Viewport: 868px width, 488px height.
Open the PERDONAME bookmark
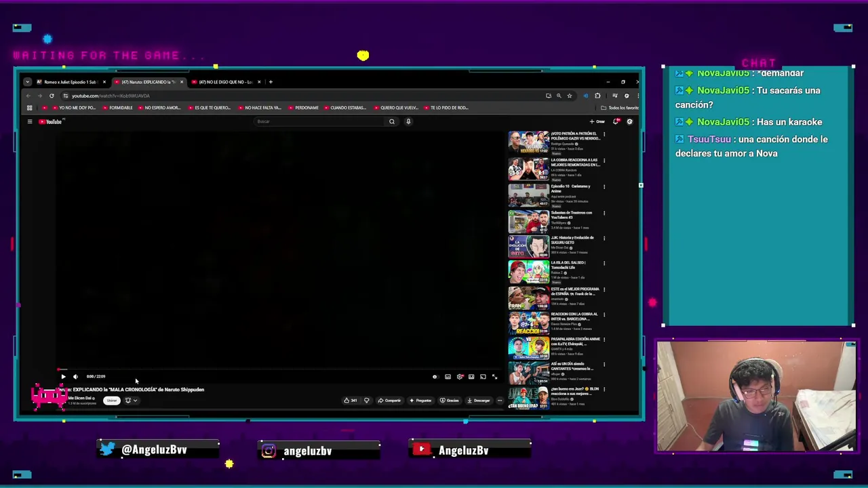(x=303, y=108)
